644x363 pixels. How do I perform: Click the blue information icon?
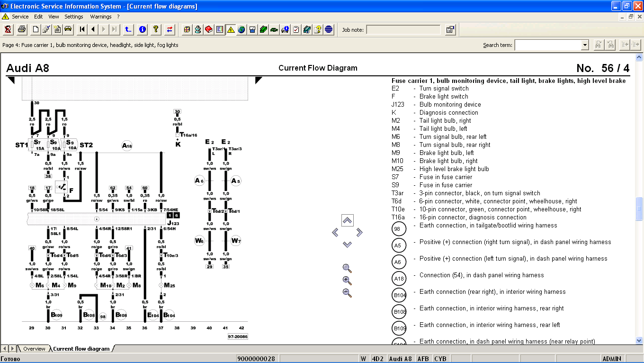pyautogui.click(x=142, y=29)
